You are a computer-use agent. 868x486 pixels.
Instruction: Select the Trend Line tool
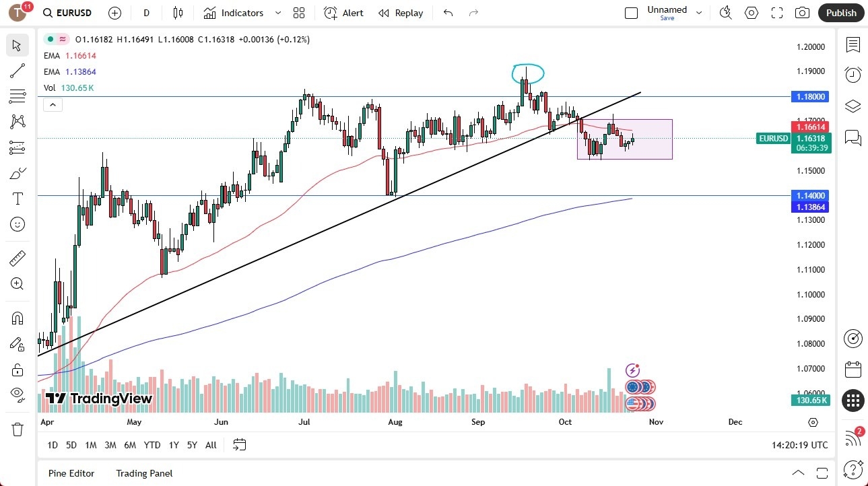pos(17,71)
